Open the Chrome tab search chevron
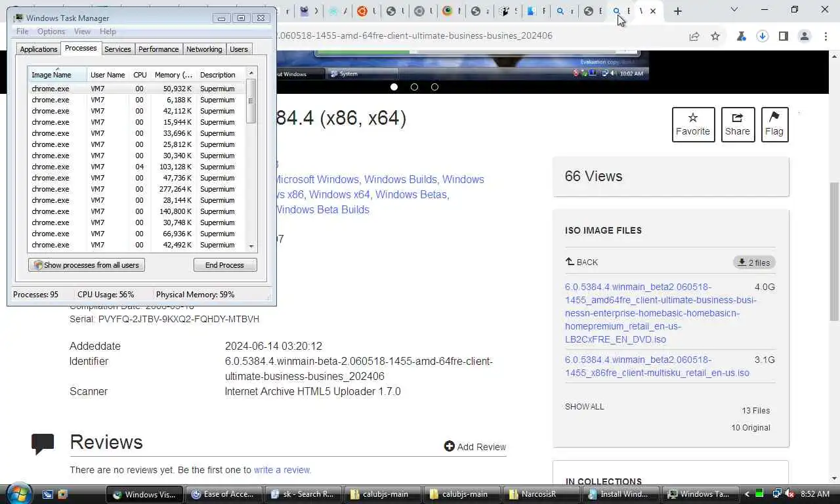 (x=734, y=10)
